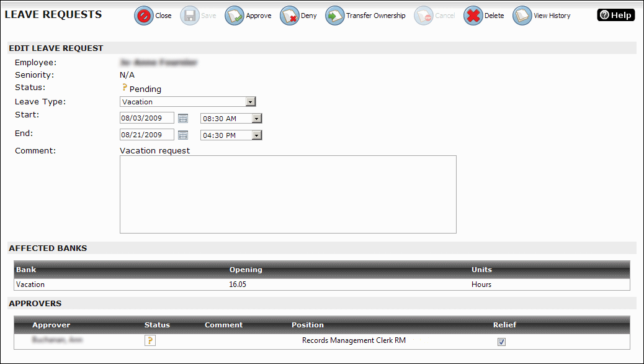This screenshot has width=644, height=364.
Task: Toggle the Relief checkbox
Action: pyautogui.click(x=501, y=342)
